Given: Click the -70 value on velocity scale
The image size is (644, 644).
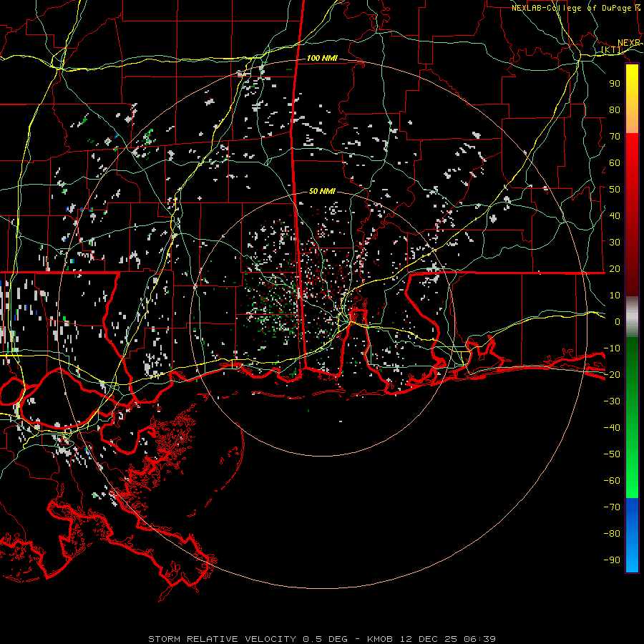Looking at the screenshot, I should [612, 507].
